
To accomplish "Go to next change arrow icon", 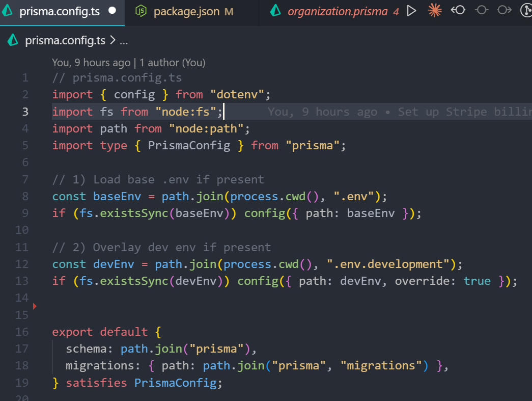I will pos(505,11).
